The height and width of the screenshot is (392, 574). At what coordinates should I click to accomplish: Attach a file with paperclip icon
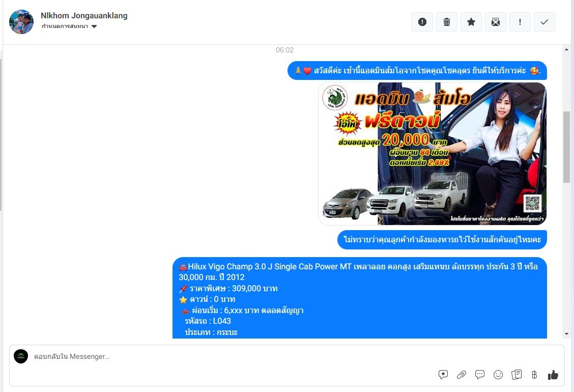pyautogui.click(x=461, y=374)
